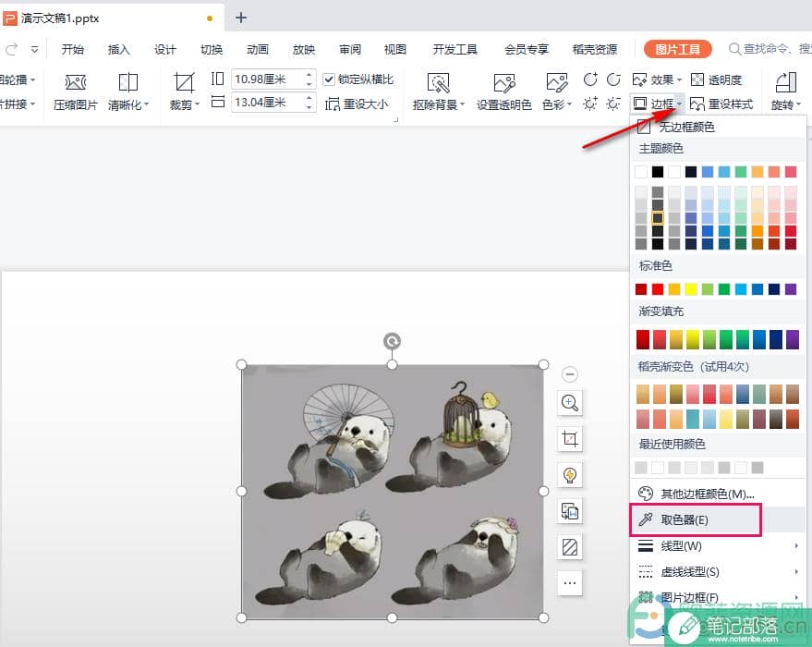Click the Rotate (旋转) icon
The width and height of the screenshot is (812, 647).
[x=785, y=83]
